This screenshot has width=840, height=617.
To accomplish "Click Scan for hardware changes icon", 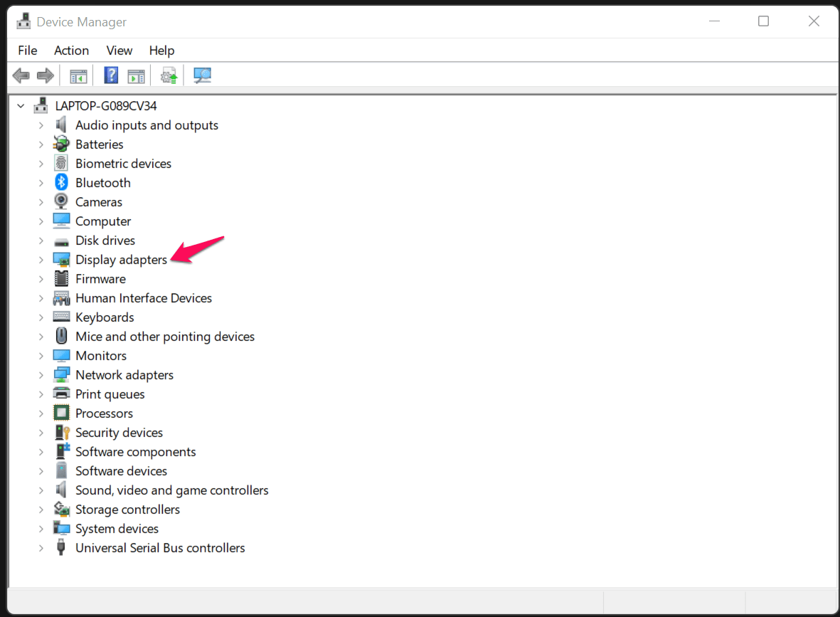I will point(203,75).
